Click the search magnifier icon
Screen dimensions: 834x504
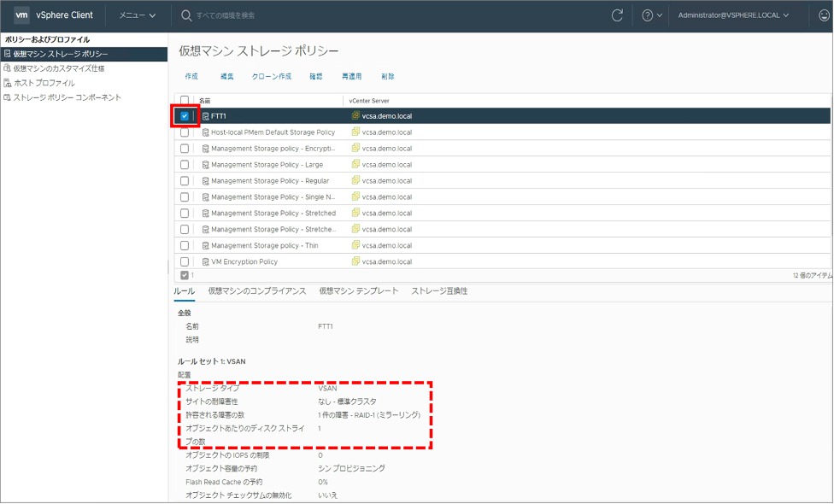tap(186, 15)
